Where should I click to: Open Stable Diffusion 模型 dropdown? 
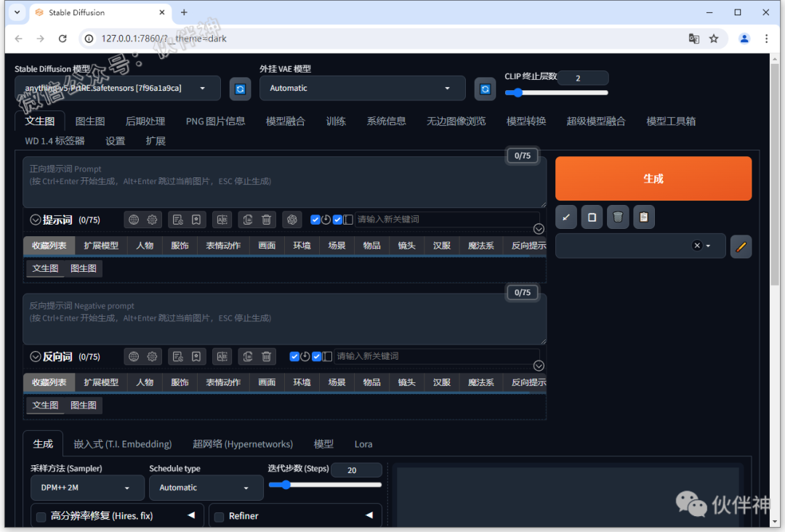click(x=117, y=89)
